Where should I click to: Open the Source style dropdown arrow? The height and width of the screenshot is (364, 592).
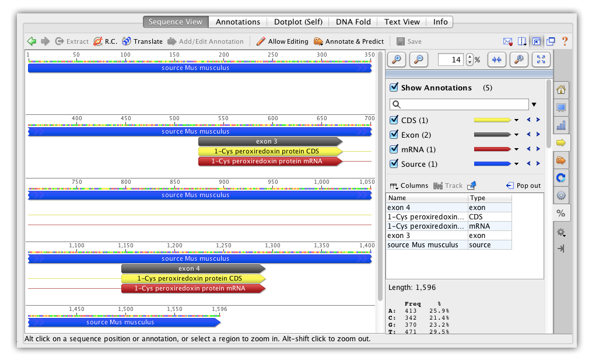point(516,164)
